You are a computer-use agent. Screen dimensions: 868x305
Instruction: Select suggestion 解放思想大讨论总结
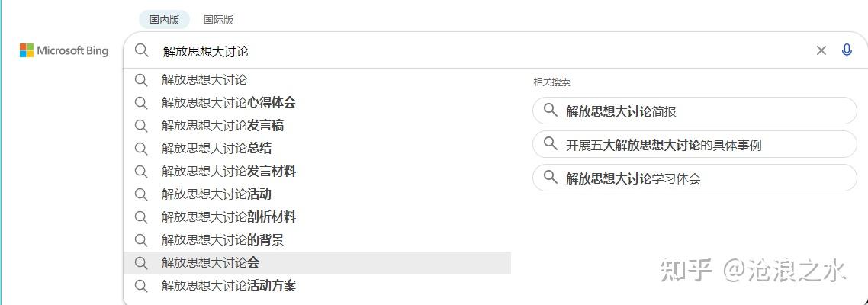point(217,148)
